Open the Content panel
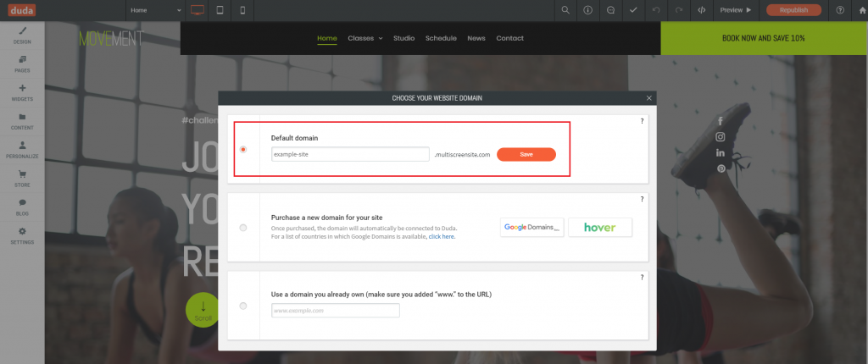Image resolution: width=868 pixels, height=364 pixels. (22, 122)
